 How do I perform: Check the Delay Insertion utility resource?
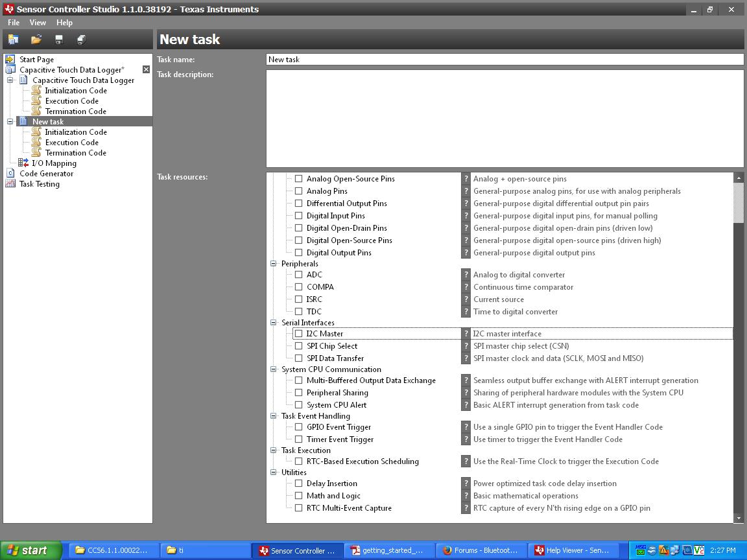coord(298,483)
